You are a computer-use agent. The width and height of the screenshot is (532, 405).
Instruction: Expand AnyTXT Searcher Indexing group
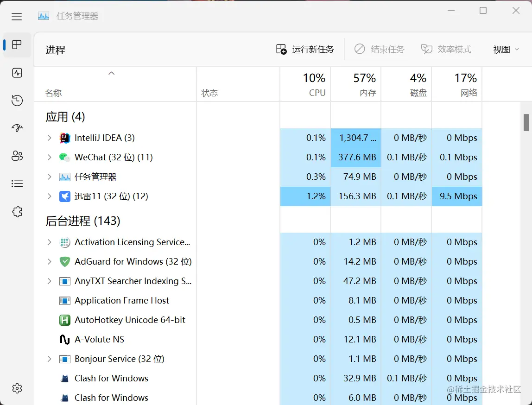pos(49,281)
